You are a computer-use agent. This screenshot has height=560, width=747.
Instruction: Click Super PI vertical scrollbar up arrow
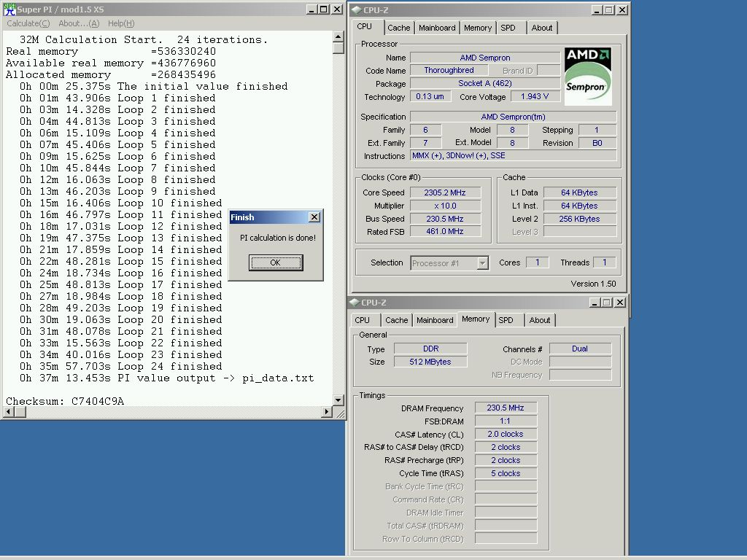point(338,36)
